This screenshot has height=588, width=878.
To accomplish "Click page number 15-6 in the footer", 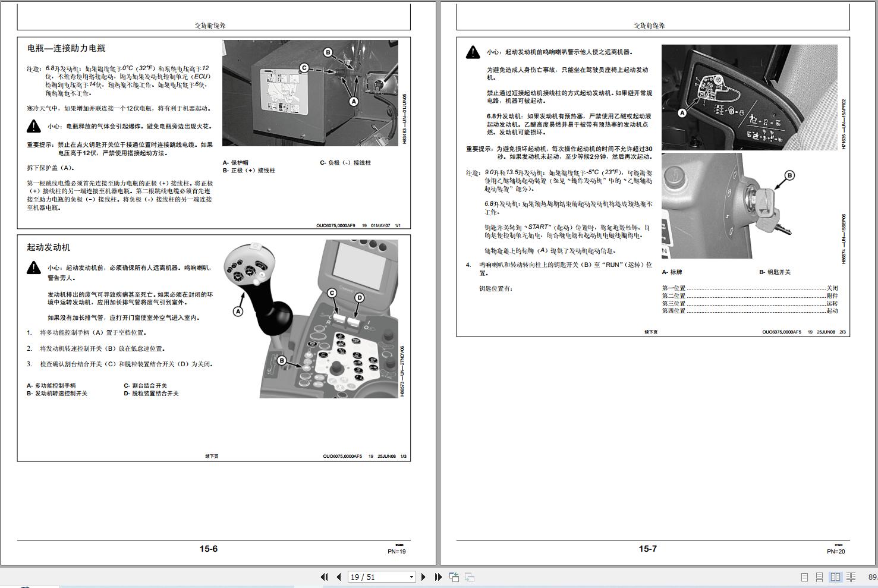I will [x=208, y=549].
